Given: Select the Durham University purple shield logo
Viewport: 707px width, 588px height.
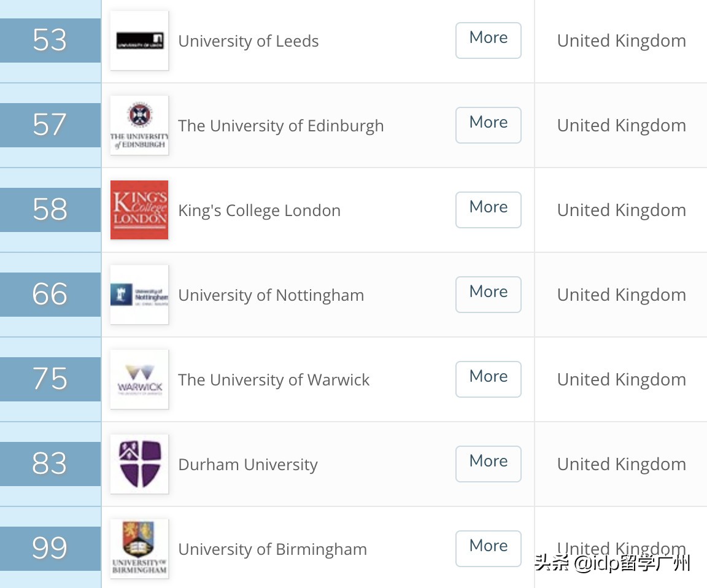Looking at the screenshot, I should click(139, 464).
